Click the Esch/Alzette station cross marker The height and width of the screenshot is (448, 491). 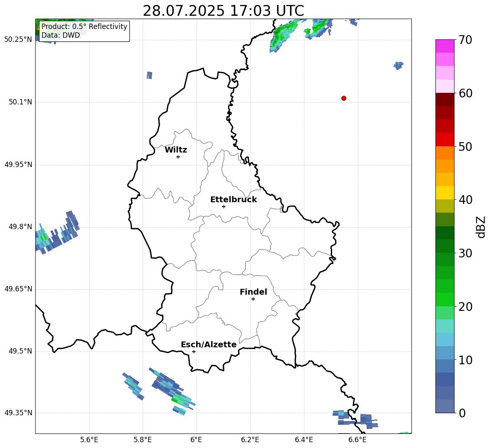(194, 351)
